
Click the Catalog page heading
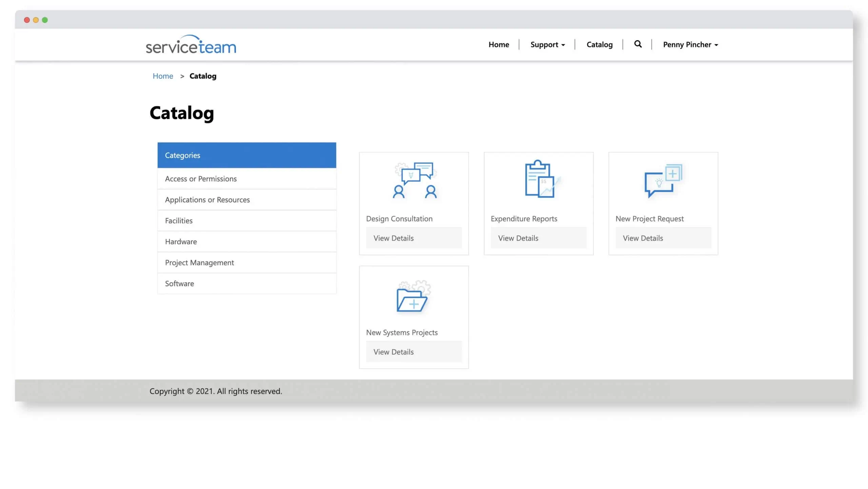click(x=182, y=113)
